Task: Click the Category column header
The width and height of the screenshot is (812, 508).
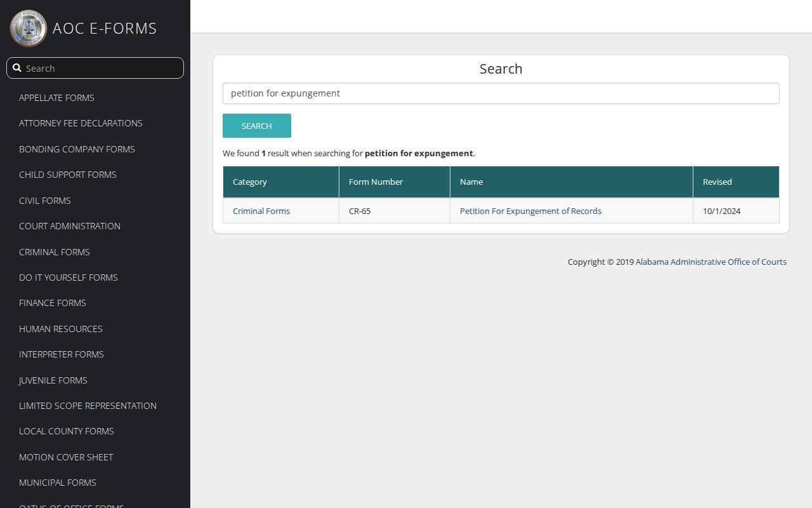Action: click(281, 182)
